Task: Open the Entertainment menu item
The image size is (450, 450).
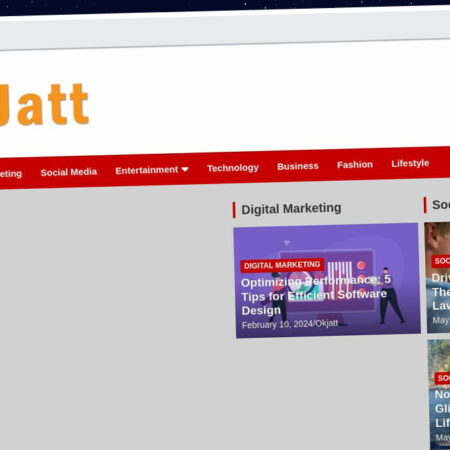Action: [x=147, y=170]
